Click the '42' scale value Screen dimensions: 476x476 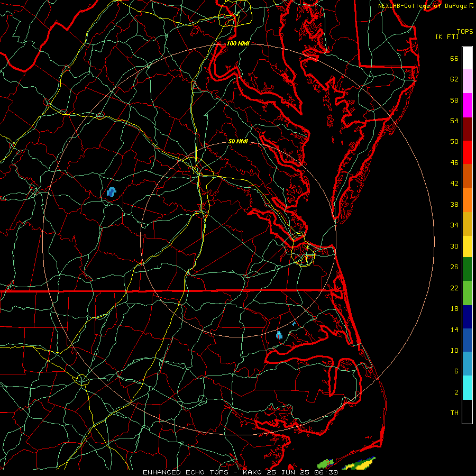(454, 184)
